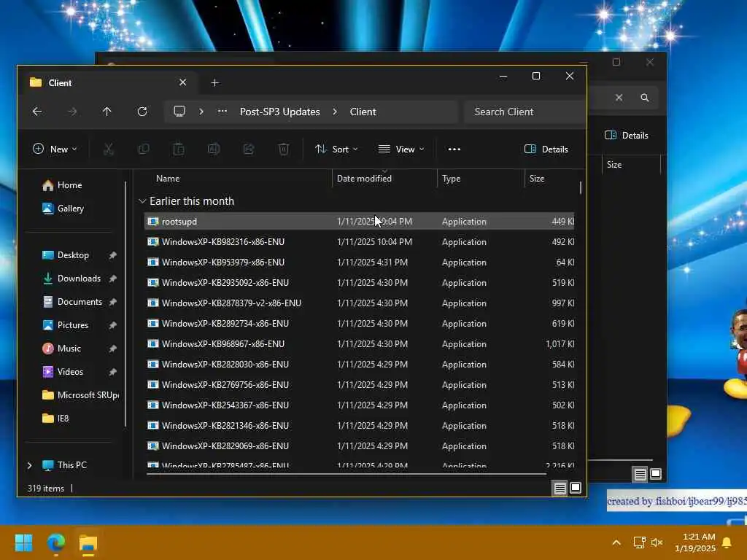Open the Documents quick access folder
This screenshot has width=747, height=560.
[80, 301]
